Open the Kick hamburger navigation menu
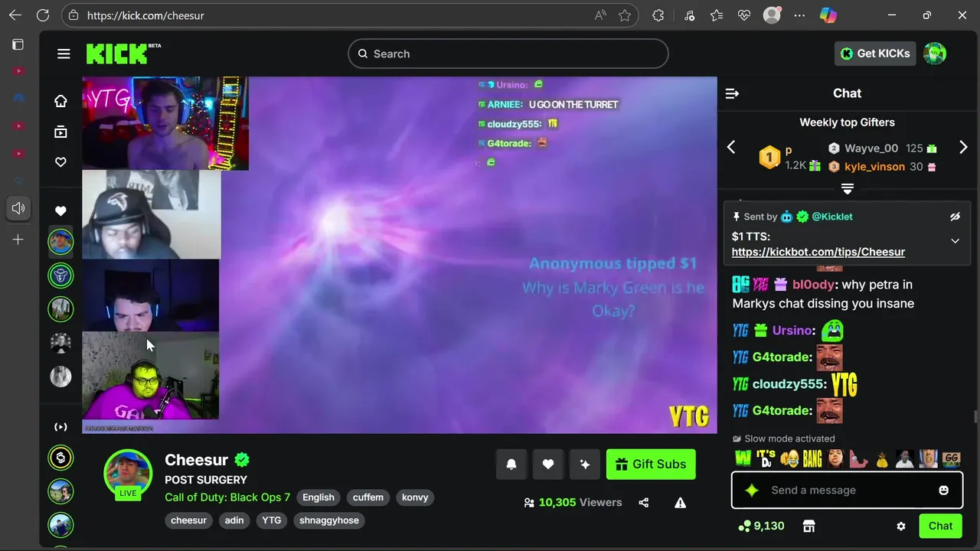Viewport: 980px width, 551px height. click(x=64, y=54)
